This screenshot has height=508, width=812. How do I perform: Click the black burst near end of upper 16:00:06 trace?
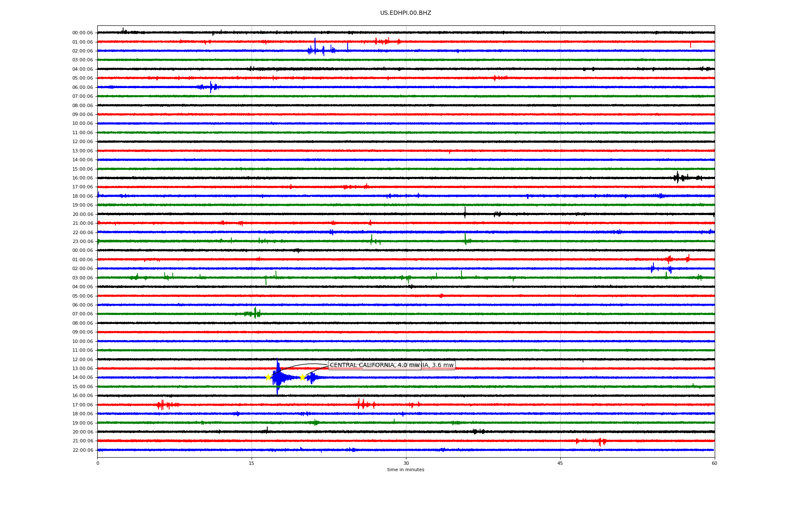coord(678,177)
